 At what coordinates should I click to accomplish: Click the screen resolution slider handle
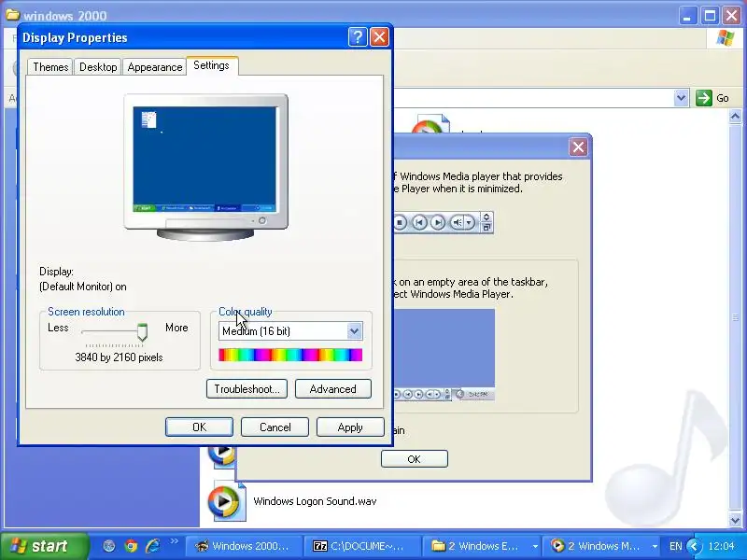[142, 332]
